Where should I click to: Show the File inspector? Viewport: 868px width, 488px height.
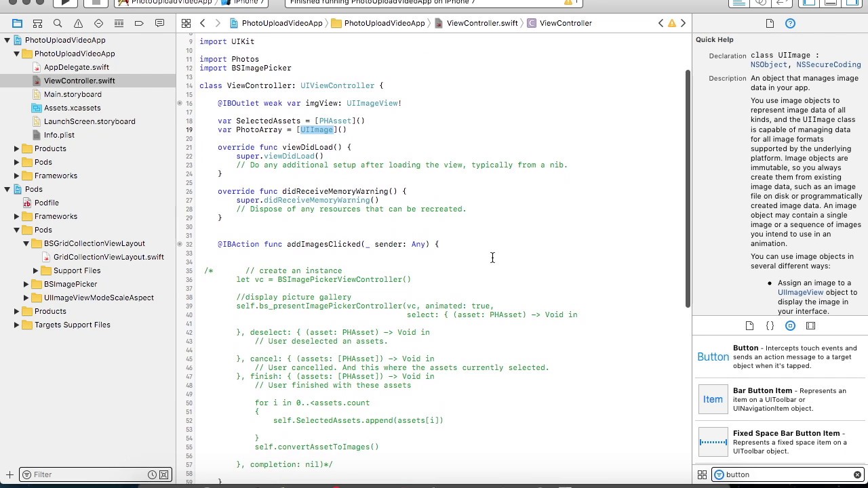point(770,23)
